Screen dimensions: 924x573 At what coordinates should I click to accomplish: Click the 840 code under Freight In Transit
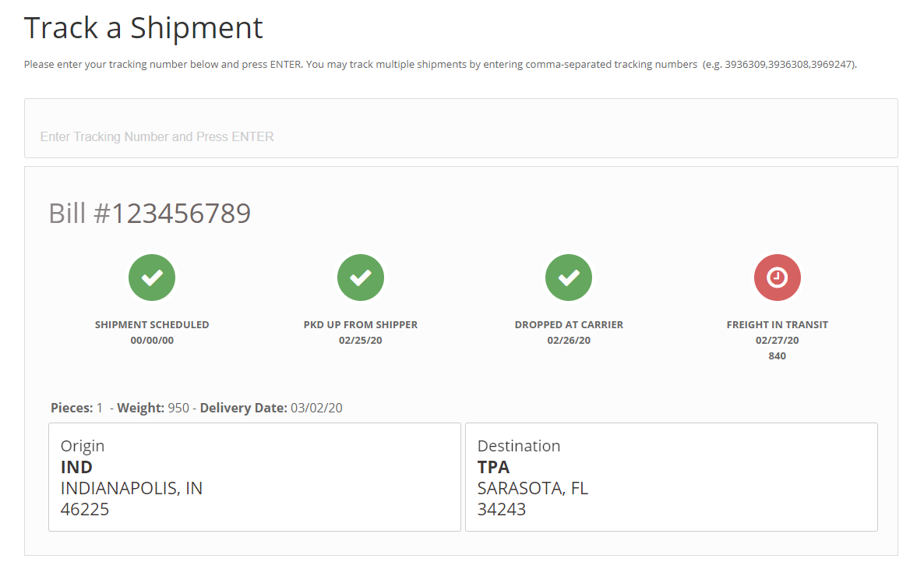coord(777,355)
